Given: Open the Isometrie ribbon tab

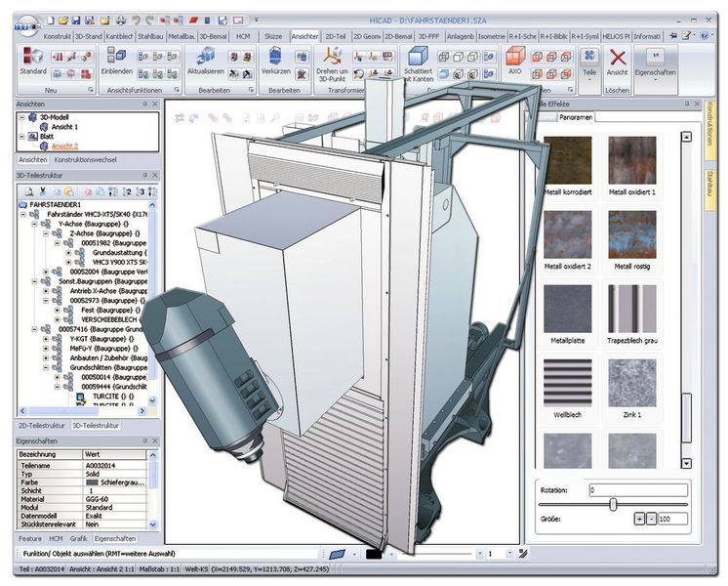Looking at the screenshot, I should (x=491, y=36).
